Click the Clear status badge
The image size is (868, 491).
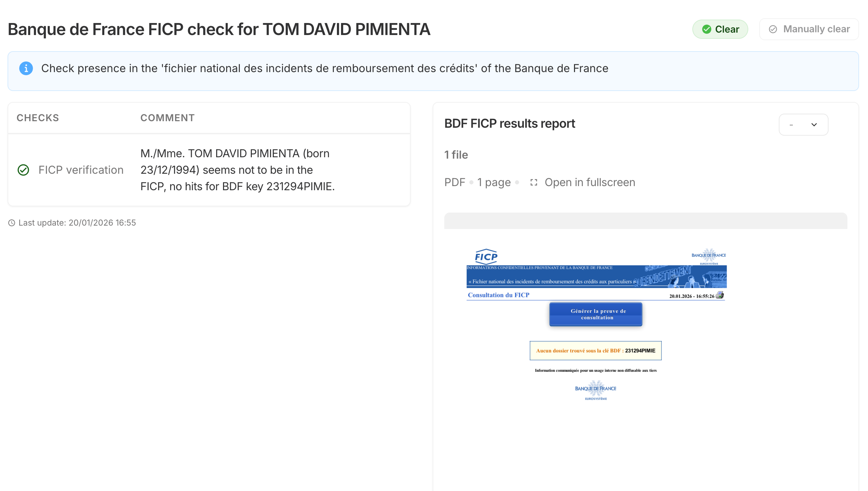pyautogui.click(x=720, y=29)
